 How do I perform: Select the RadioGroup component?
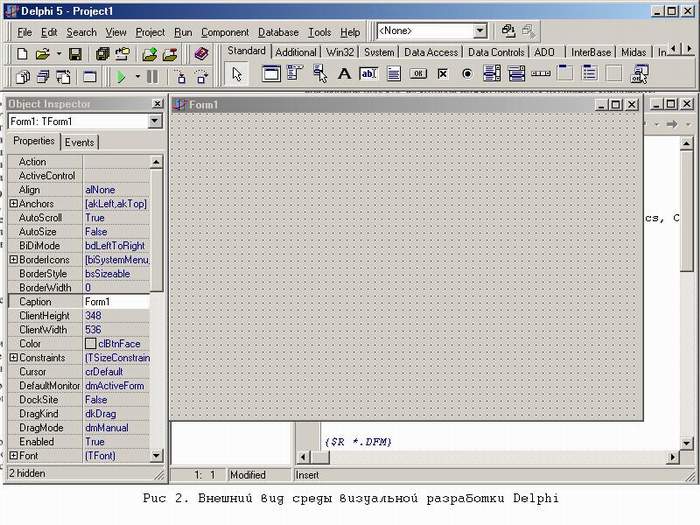coord(589,73)
